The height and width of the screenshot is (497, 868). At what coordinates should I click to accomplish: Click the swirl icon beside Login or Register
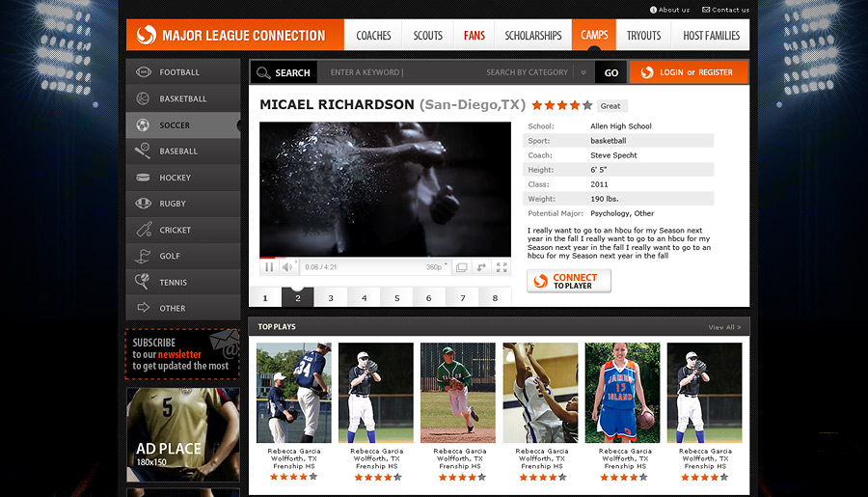(647, 72)
